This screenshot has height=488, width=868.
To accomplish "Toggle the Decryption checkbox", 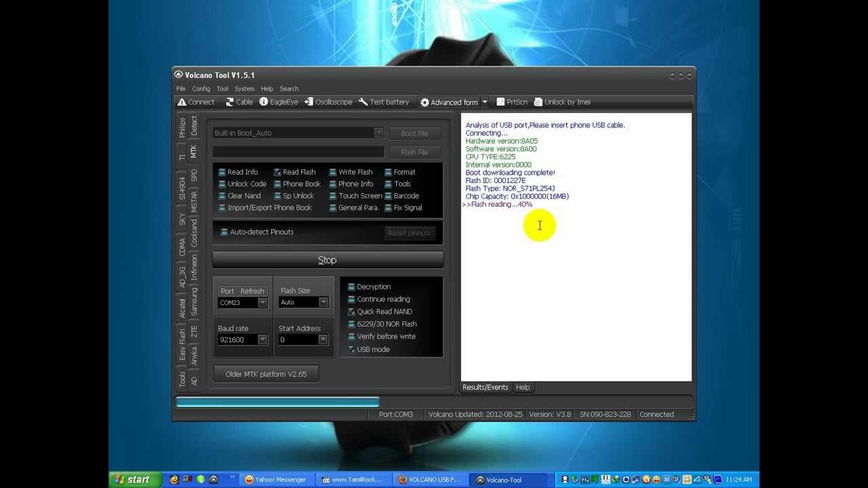I will pyautogui.click(x=351, y=287).
